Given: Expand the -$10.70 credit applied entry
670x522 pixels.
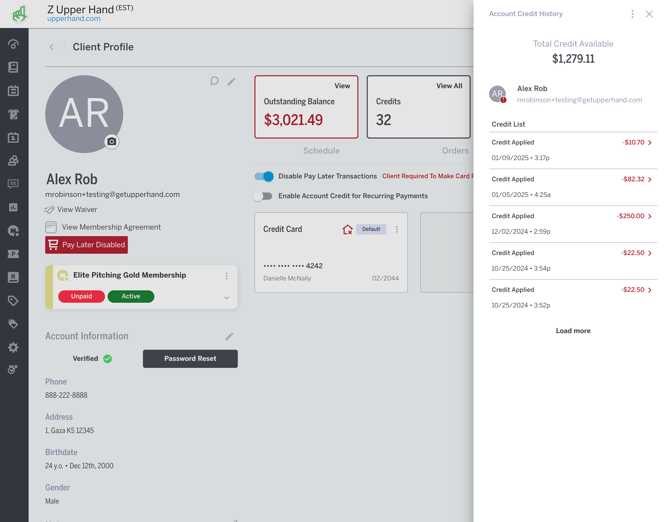Looking at the screenshot, I should [x=650, y=143].
